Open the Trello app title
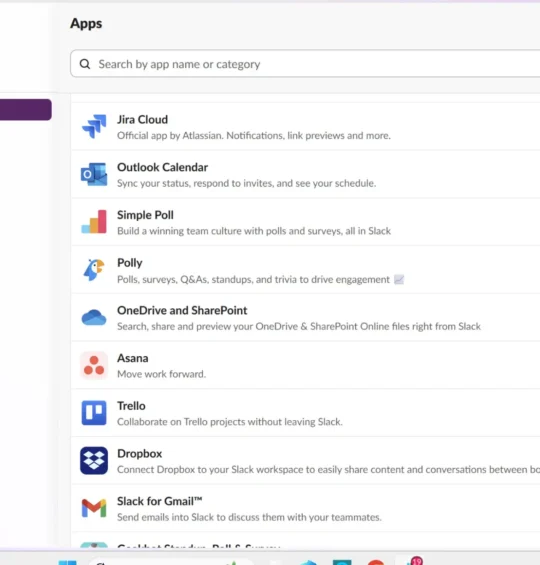The height and width of the screenshot is (565, 540). (131, 406)
